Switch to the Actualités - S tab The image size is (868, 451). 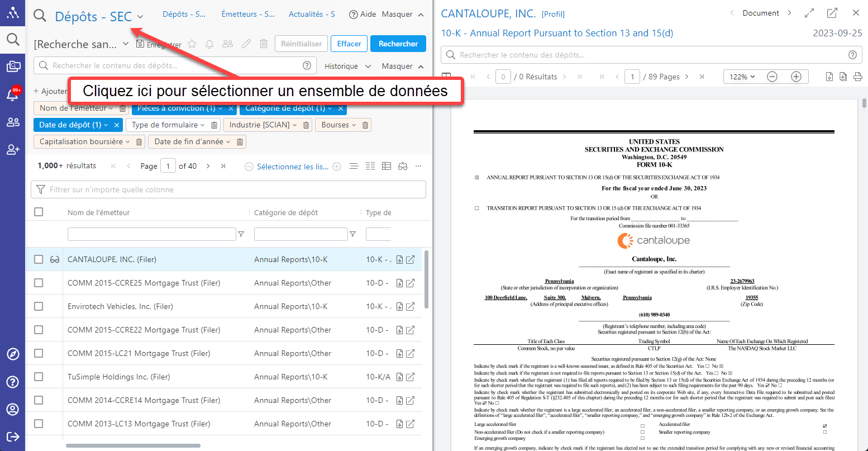click(x=312, y=14)
